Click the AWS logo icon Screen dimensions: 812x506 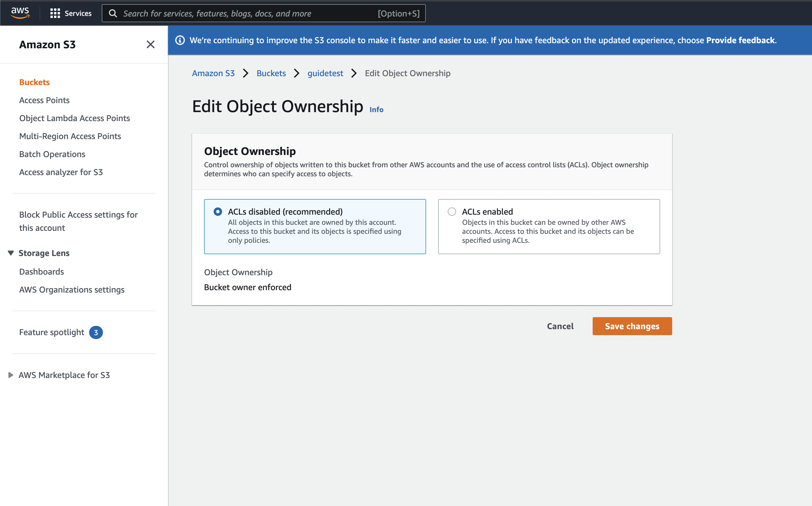point(20,13)
